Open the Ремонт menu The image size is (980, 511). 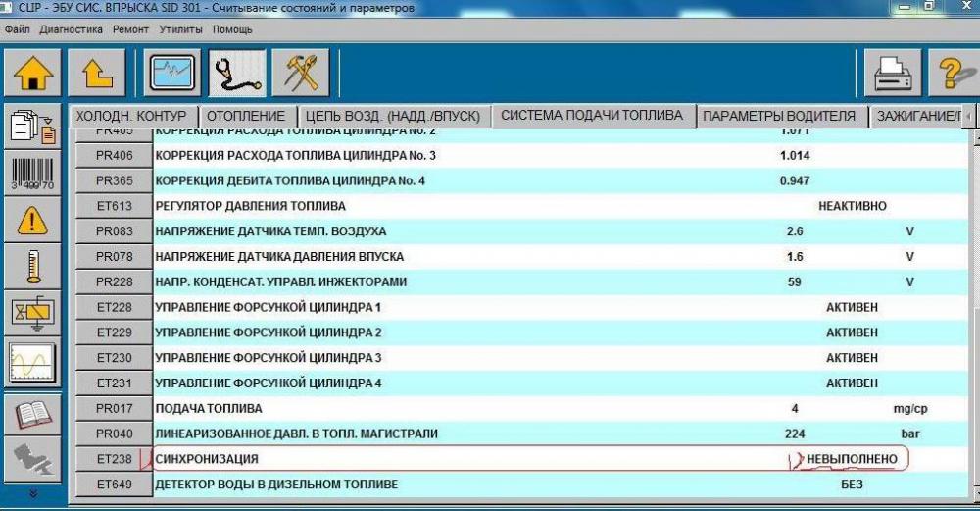pos(130,29)
